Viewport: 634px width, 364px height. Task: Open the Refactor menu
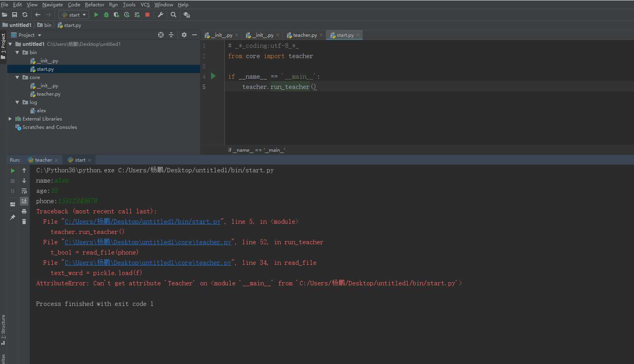94,4
